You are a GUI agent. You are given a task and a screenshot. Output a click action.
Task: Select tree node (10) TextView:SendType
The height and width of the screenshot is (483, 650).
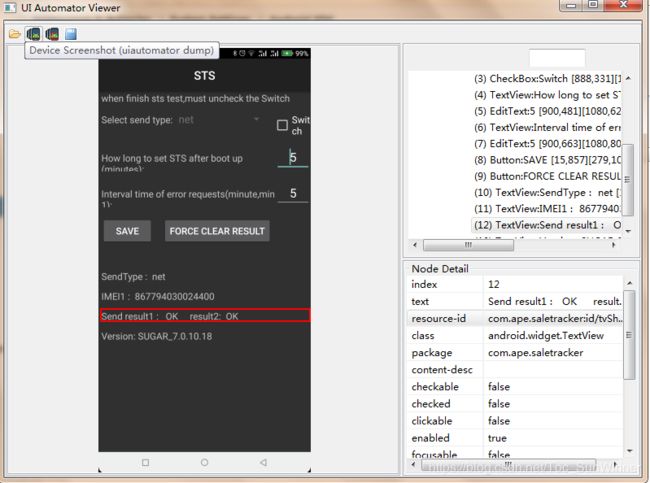(x=547, y=192)
